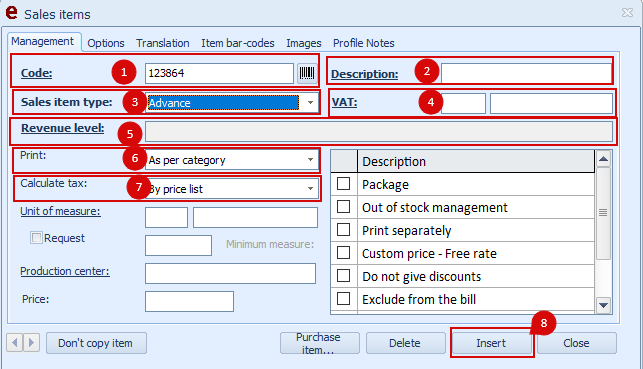
Task: Enable Out of stock management
Action: 343,207
